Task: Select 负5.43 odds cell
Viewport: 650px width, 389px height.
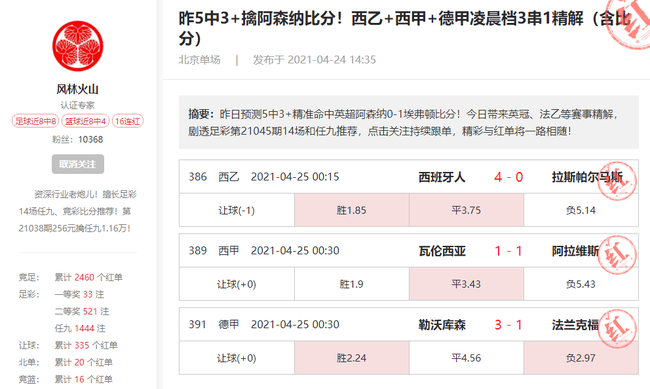Action: pos(581,284)
